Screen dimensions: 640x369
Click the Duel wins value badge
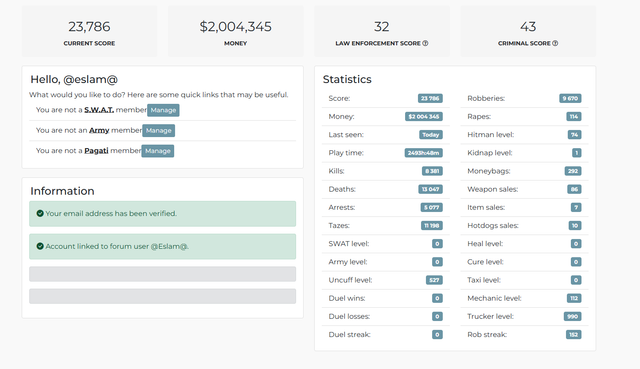coord(437,298)
